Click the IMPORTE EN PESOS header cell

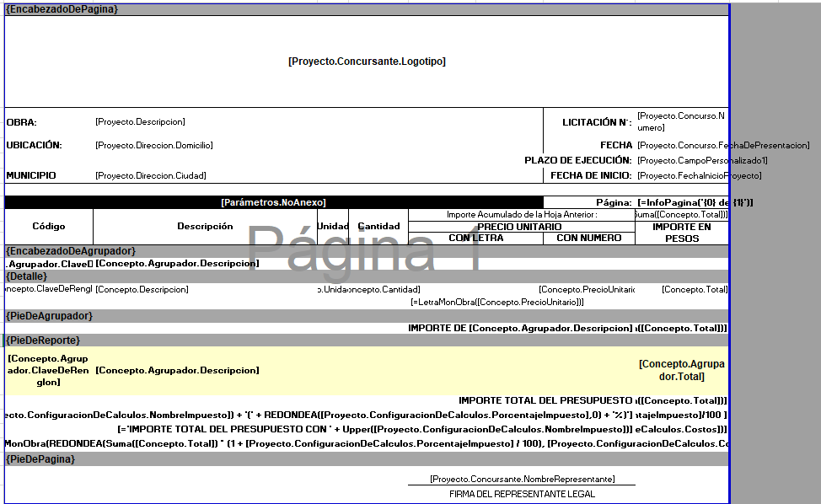(681, 232)
